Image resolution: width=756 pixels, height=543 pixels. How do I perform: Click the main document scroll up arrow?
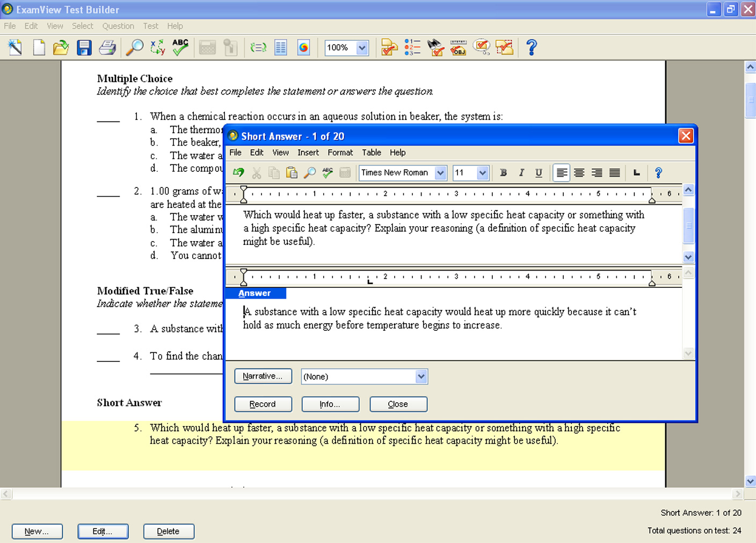point(750,67)
